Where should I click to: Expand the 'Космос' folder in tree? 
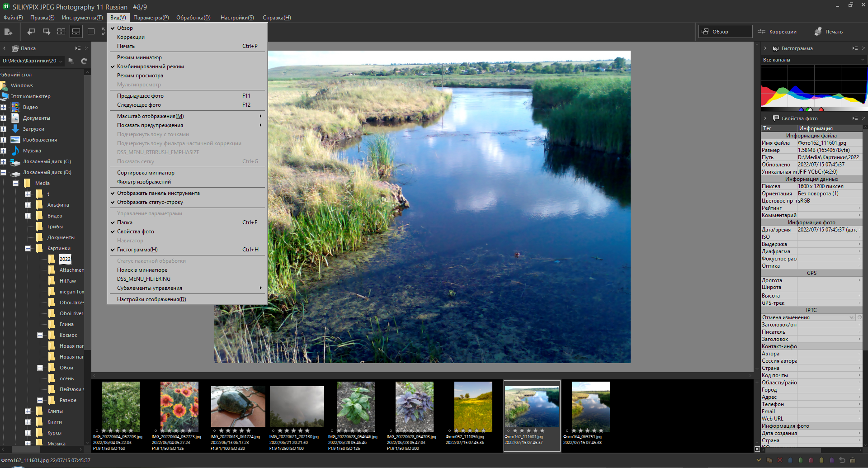click(40, 335)
